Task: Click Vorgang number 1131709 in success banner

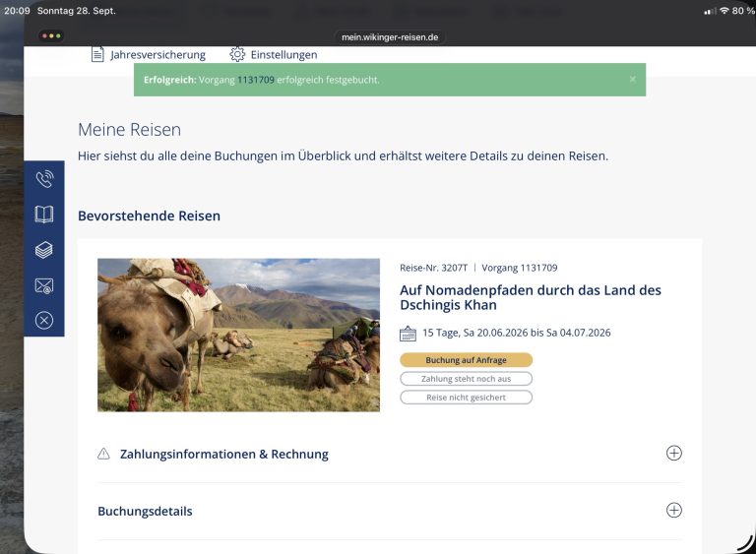Action: click(x=256, y=80)
